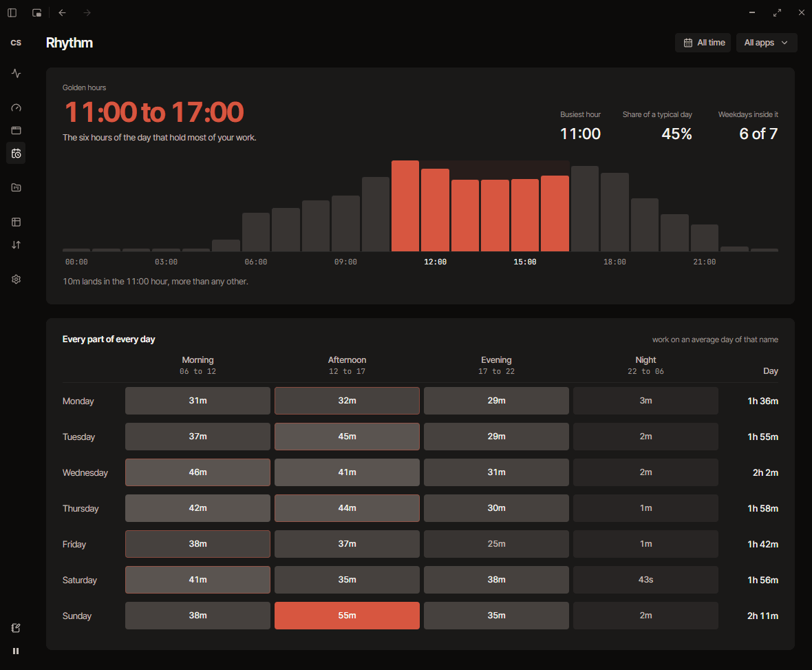The image size is (812, 670).
Task: Click the CS logo in the sidebar
Action: pos(16,43)
